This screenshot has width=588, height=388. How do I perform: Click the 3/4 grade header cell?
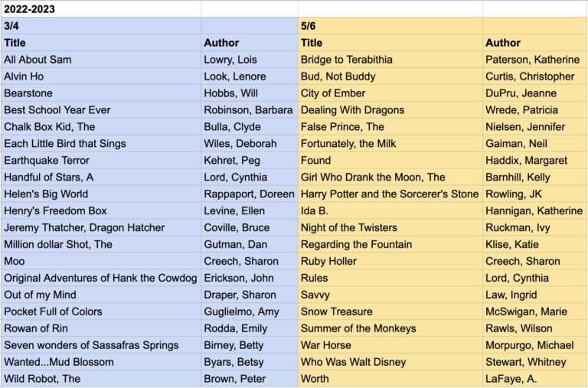point(101,26)
